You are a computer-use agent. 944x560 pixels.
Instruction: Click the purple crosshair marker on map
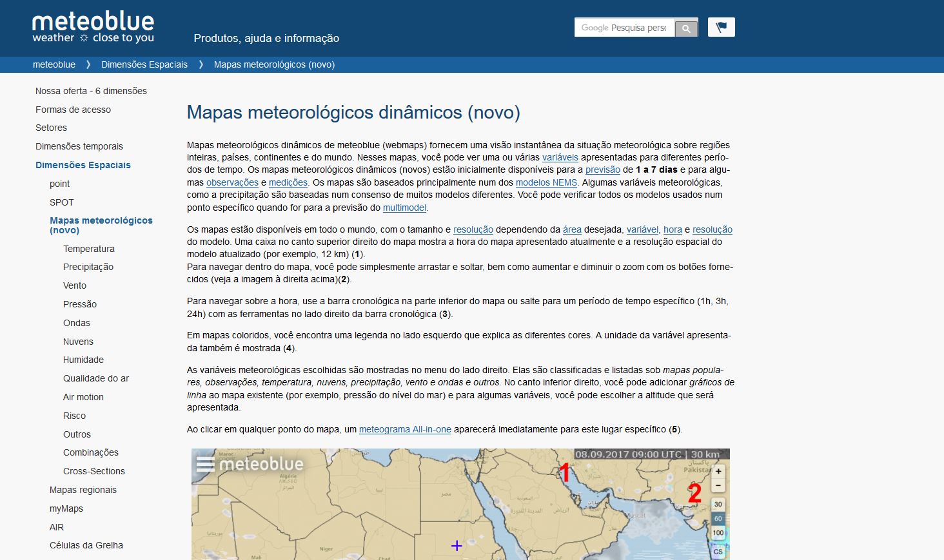pyautogui.click(x=457, y=546)
